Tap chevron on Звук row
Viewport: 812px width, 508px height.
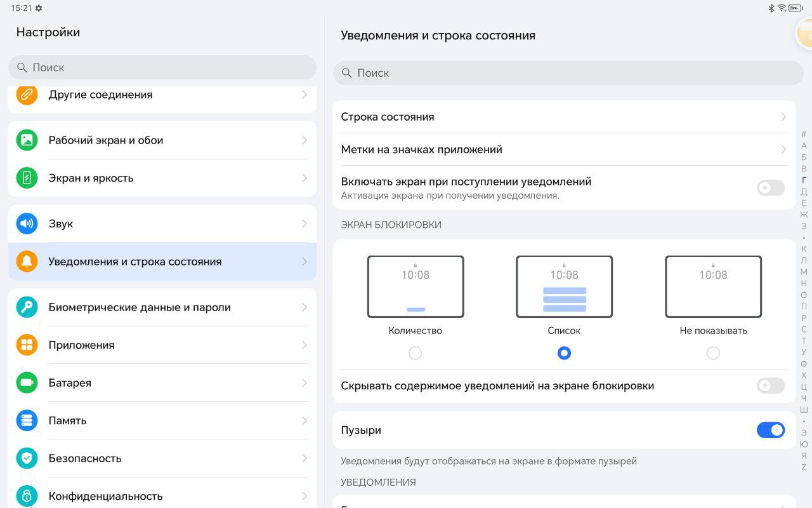click(x=304, y=224)
